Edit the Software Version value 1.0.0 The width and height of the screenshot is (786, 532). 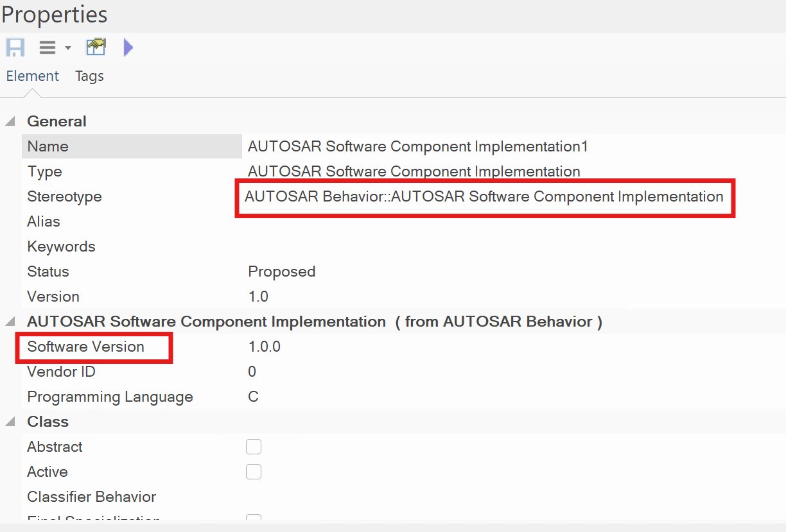(265, 347)
